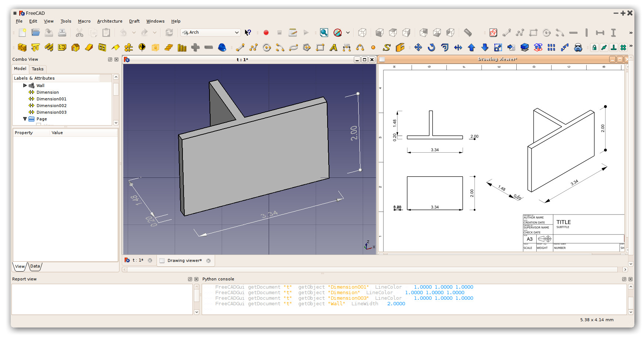Toggle macro recording with the red dot
Viewport: 644px width, 339px height.
pos(266,33)
